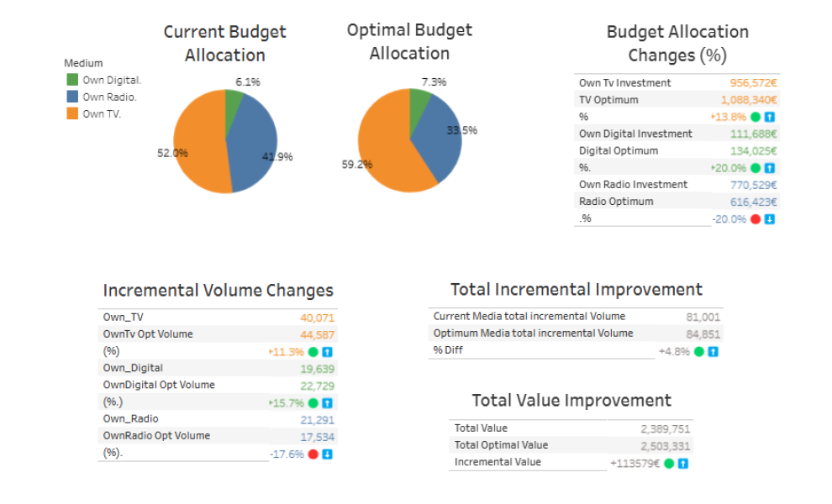
Task: Click the Own Radio Investment value 770,529€
Action: coord(754,185)
